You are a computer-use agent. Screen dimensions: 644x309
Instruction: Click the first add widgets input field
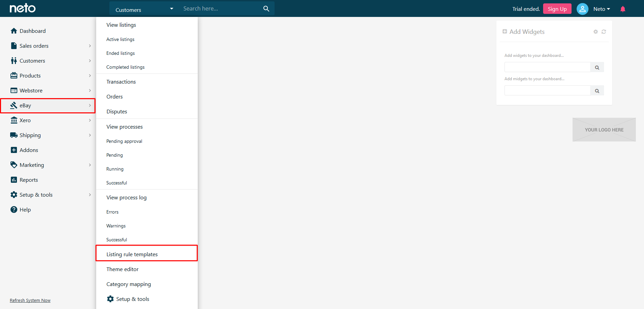click(x=548, y=67)
